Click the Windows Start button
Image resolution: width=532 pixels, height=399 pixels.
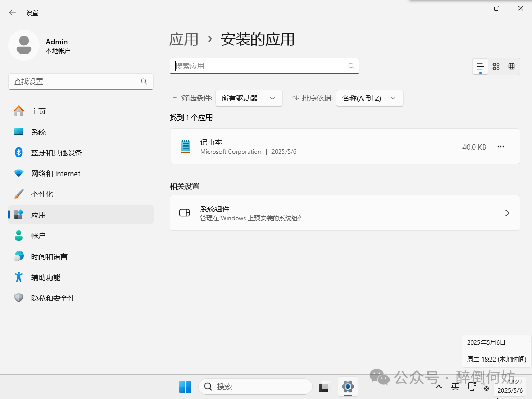click(185, 387)
